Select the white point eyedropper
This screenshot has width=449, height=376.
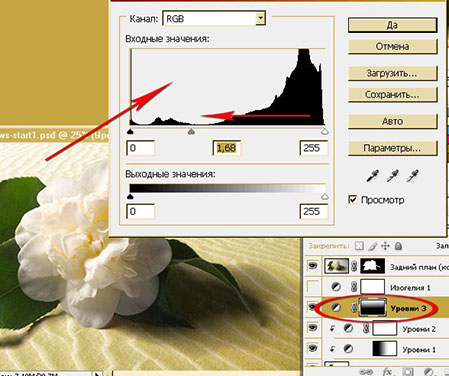(413, 176)
